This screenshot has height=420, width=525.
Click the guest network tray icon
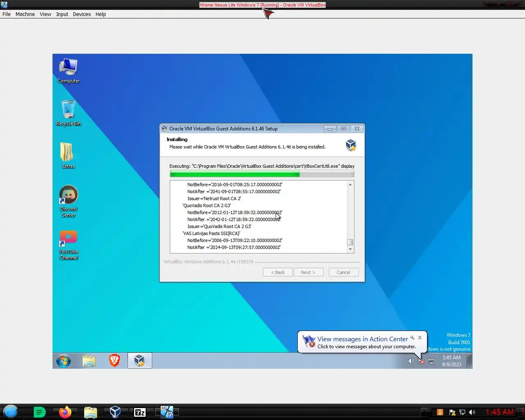(431, 361)
